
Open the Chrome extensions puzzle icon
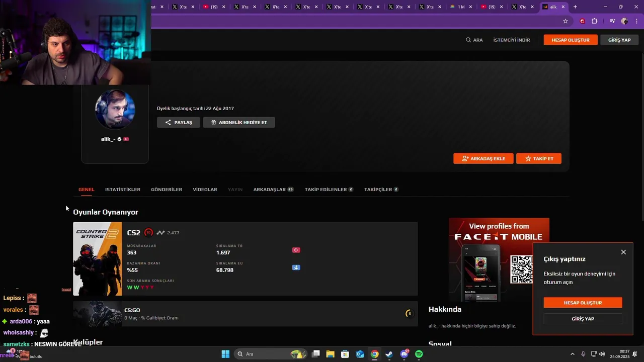pyautogui.click(x=594, y=21)
